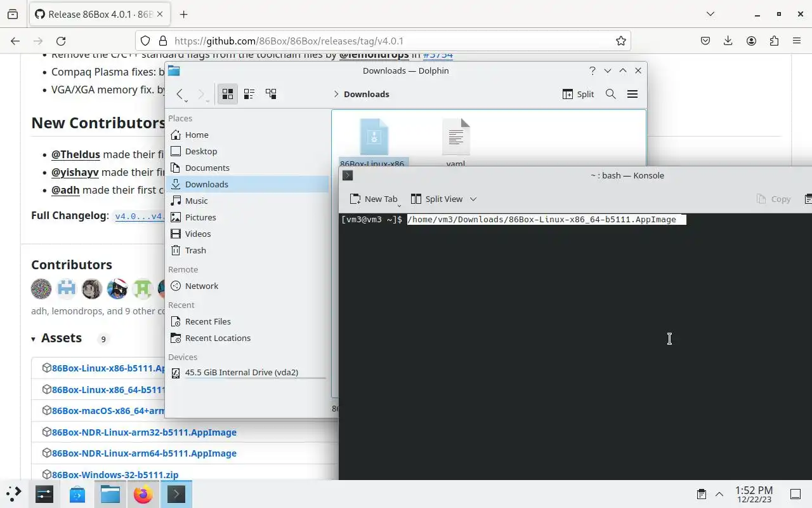Screen dimensions: 812x508
Task: Expand New Tab dropdown arrow in Konsole
Action: 399,205
